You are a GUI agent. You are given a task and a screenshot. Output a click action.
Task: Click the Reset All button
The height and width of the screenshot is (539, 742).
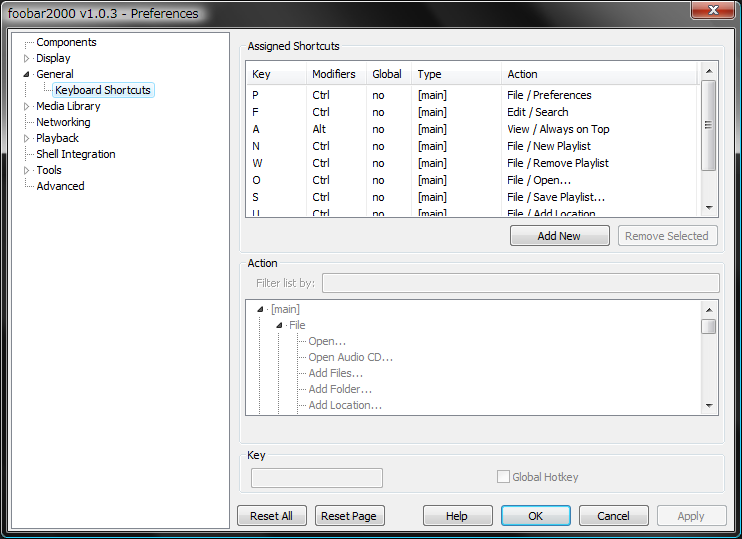point(272,516)
